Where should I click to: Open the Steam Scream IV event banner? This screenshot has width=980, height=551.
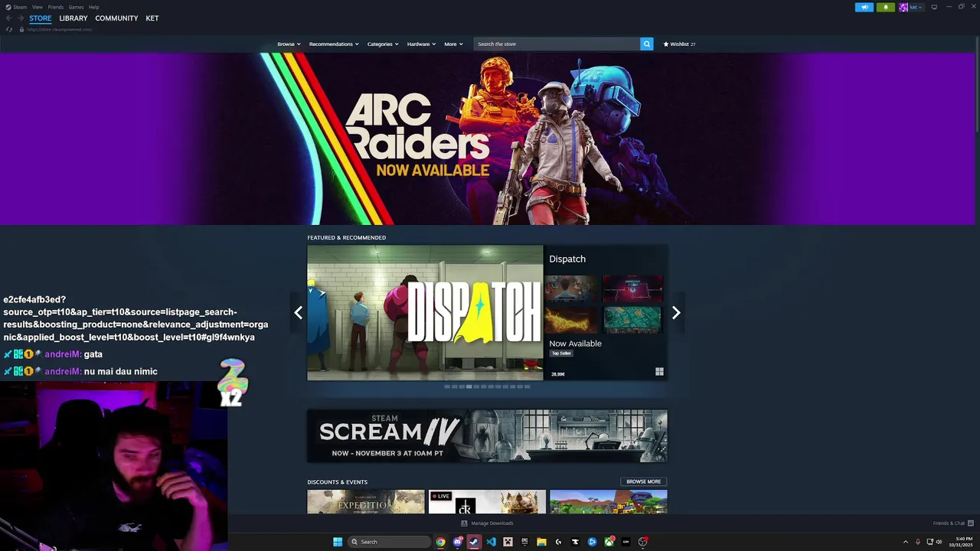coord(487,435)
